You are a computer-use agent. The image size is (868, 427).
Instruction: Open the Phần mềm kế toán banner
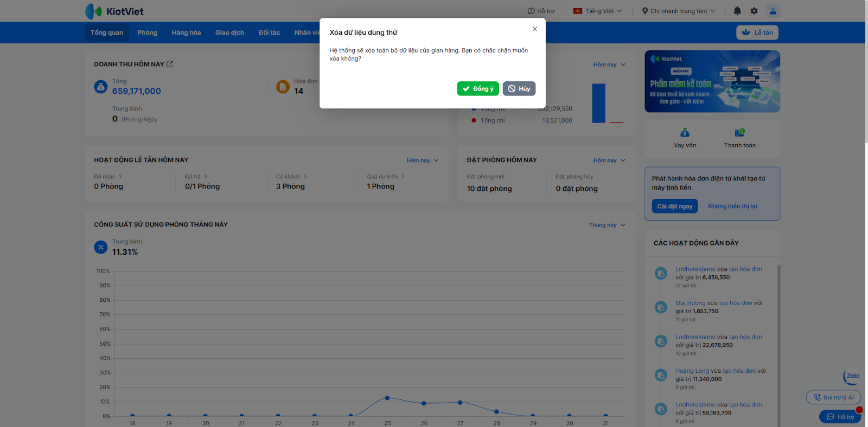[712, 81]
